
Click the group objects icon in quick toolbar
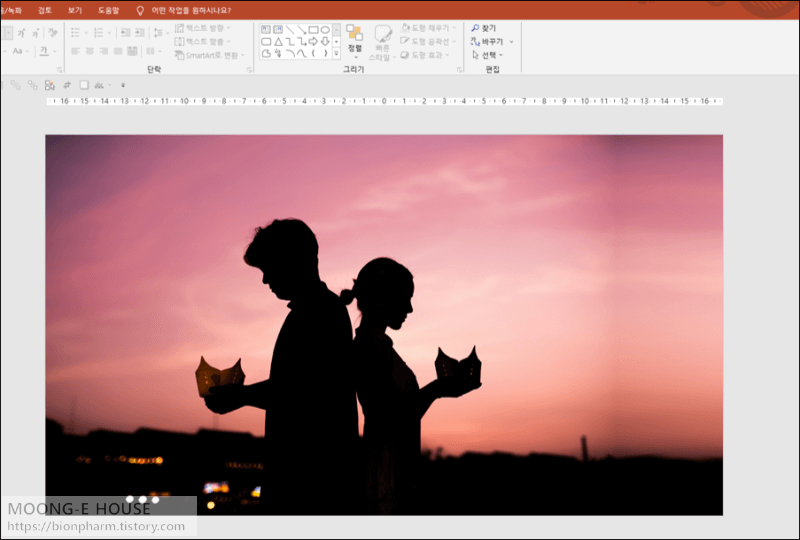coord(15,85)
